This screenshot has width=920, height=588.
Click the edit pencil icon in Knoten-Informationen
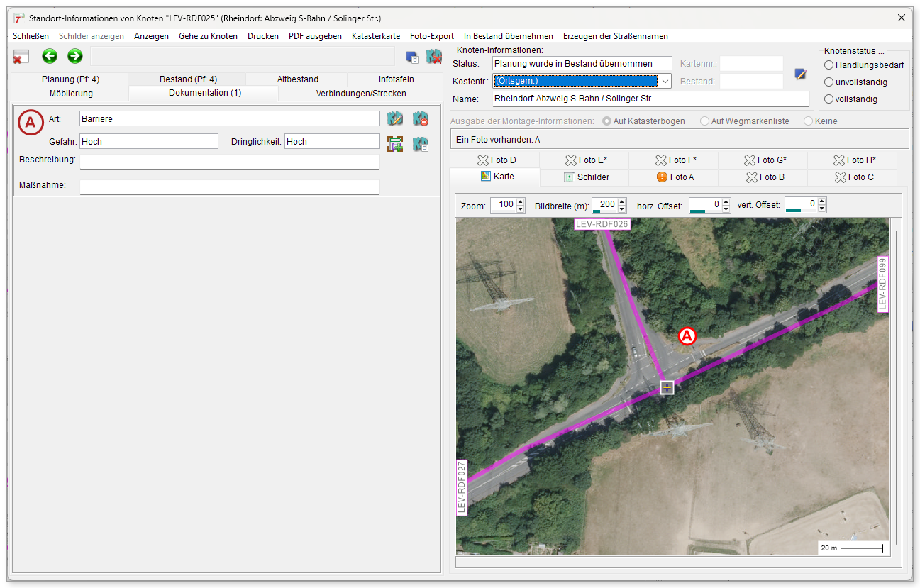click(801, 74)
